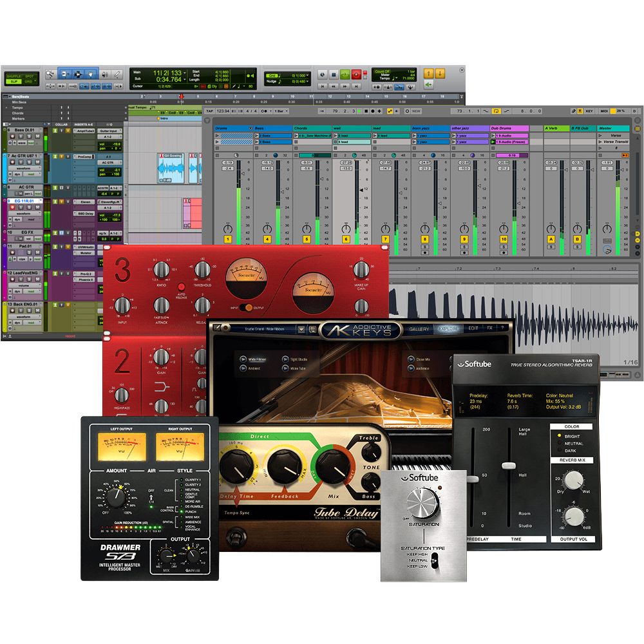Click the Pro Tools Stop transport button
Viewport: 644px width, 644px height.
[x=334, y=75]
